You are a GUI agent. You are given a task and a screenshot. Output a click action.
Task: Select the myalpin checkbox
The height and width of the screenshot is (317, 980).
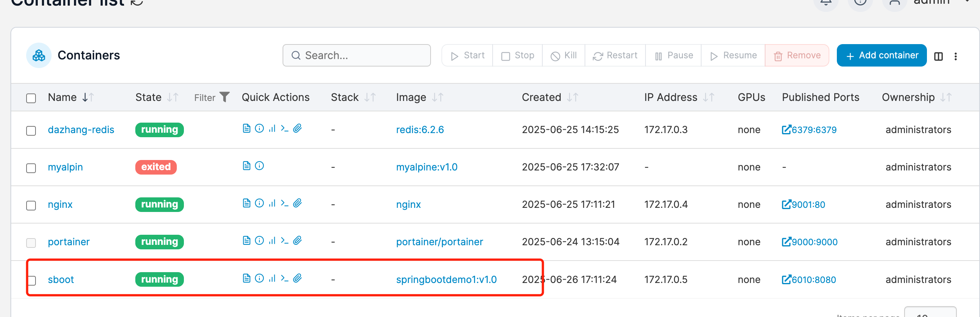31,168
